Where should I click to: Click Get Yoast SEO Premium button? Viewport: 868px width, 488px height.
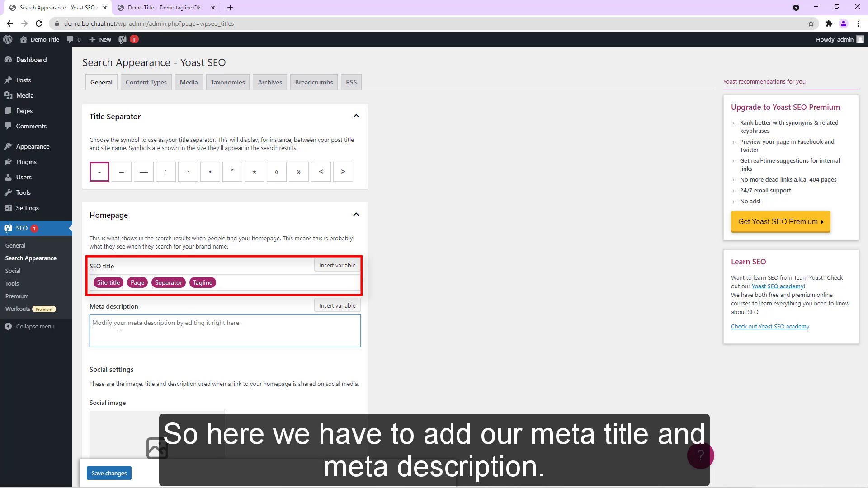tap(781, 221)
